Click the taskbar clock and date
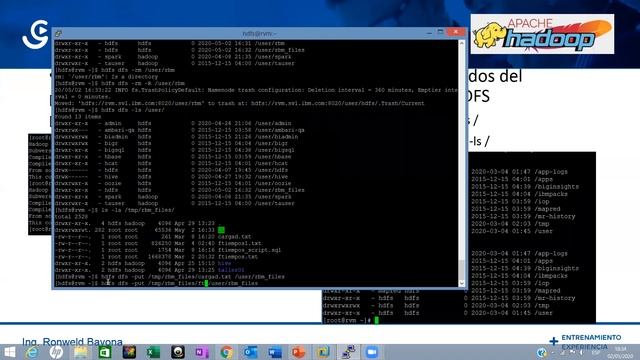Viewport: 640px width, 360px height. (x=620, y=352)
